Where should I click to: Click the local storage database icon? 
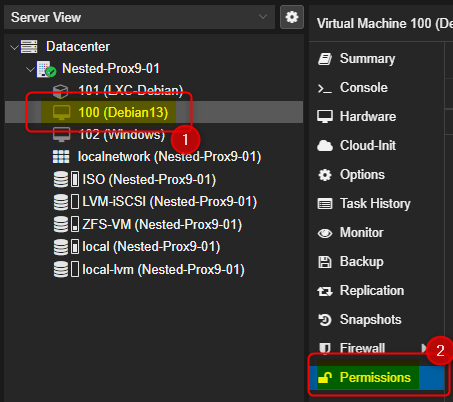pos(61,247)
